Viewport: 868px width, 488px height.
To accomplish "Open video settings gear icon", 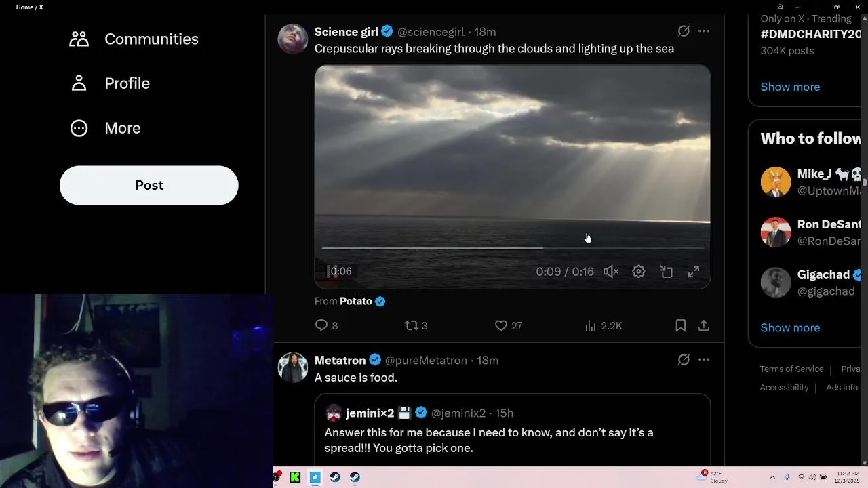I will pyautogui.click(x=639, y=272).
